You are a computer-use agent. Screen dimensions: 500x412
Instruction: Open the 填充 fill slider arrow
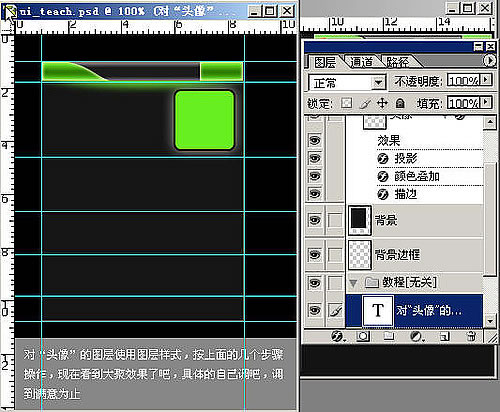(x=486, y=102)
